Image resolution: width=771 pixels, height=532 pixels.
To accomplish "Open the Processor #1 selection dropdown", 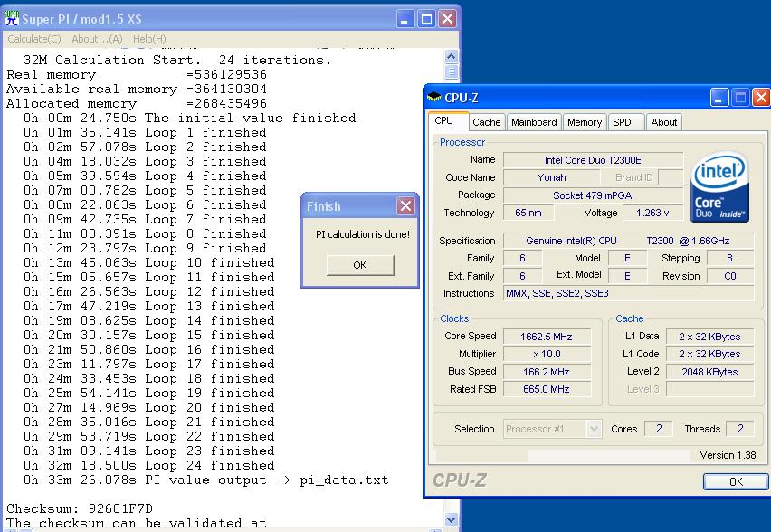I will 594,429.
